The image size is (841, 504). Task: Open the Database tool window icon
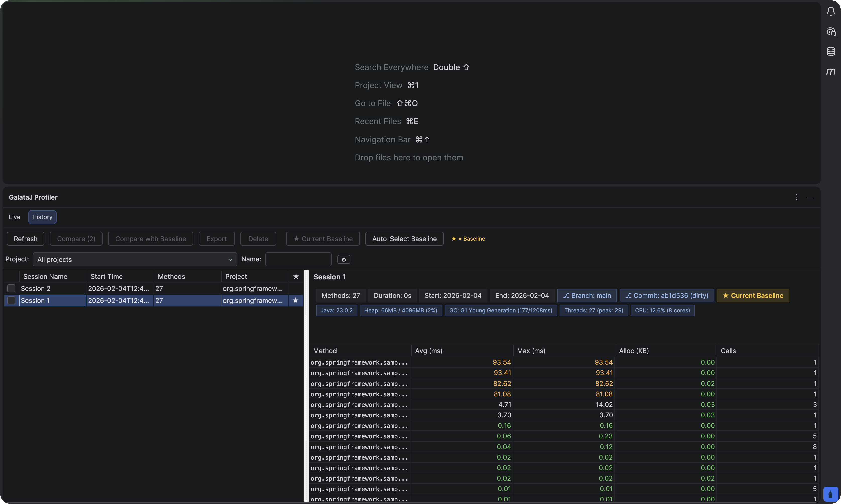pyautogui.click(x=831, y=51)
